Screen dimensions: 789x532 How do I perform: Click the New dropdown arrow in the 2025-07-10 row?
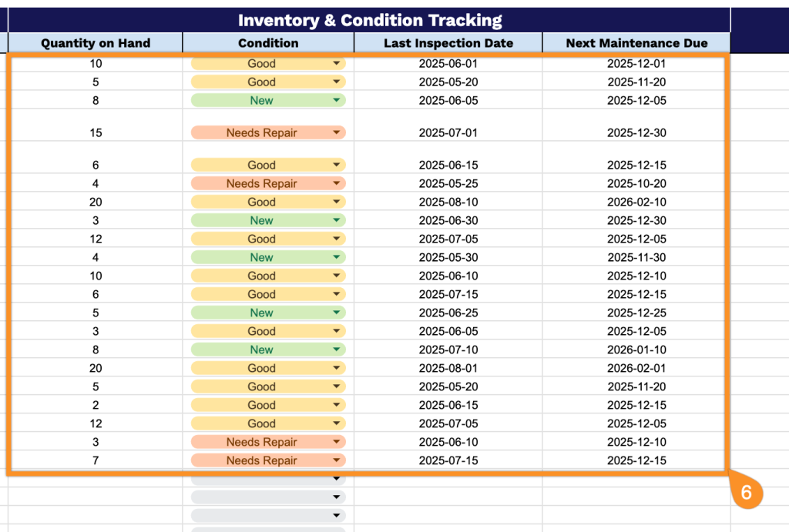click(x=336, y=350)
